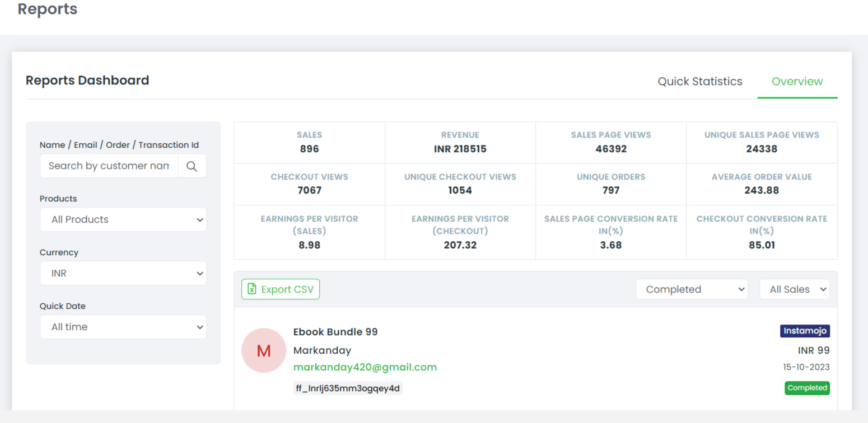Click the Reports page title

[x=48, y=9]
